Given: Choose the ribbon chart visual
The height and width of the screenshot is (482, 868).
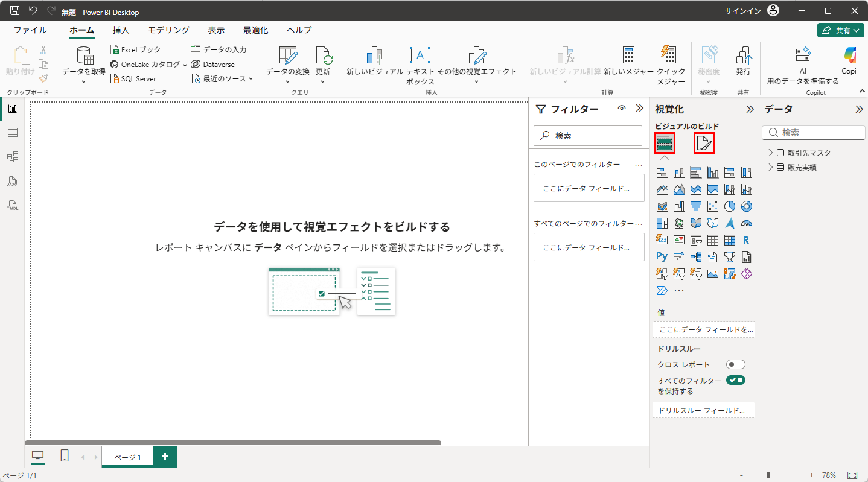Looking at the screenshot, I should point(662,206).
